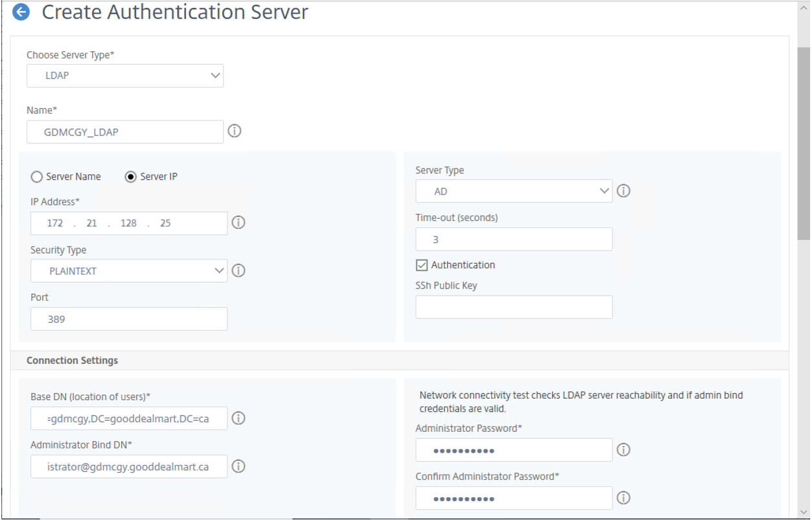Open the Server Type AD dropdown
This screenshot has height=520, width=812.
coord(514,191)
